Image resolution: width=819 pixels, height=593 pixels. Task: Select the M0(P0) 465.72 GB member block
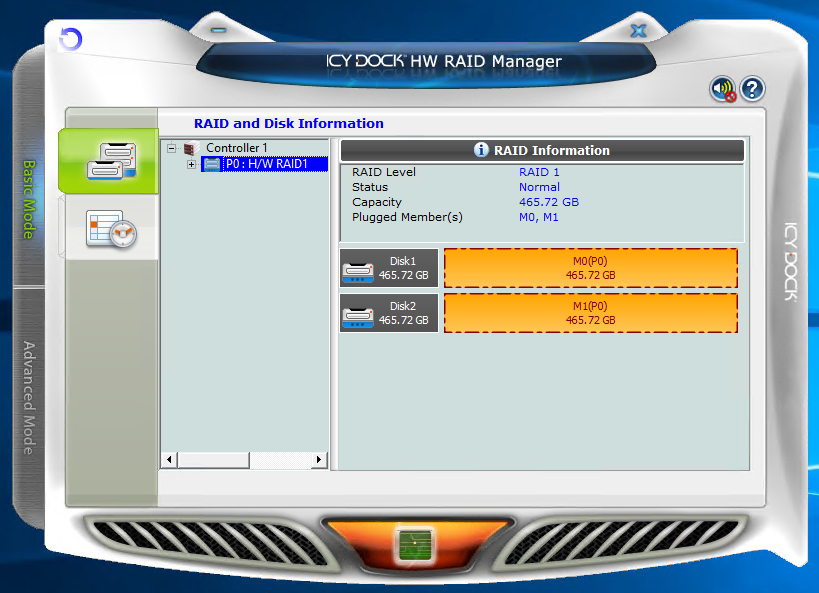[591, 268]
